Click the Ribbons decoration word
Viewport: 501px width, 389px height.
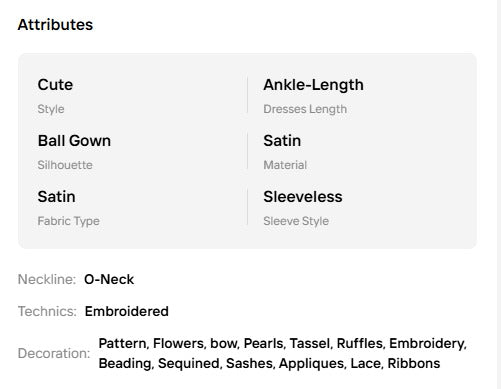pyautogui.click(x=414, y=363)
